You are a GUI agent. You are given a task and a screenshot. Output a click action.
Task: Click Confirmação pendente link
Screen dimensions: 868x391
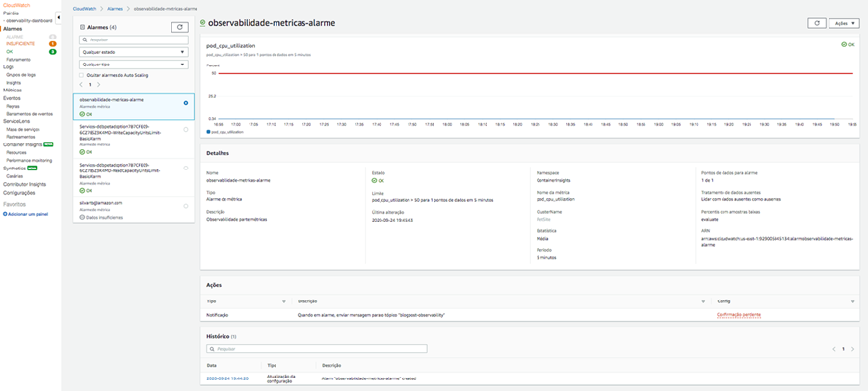tap(739, 315)
